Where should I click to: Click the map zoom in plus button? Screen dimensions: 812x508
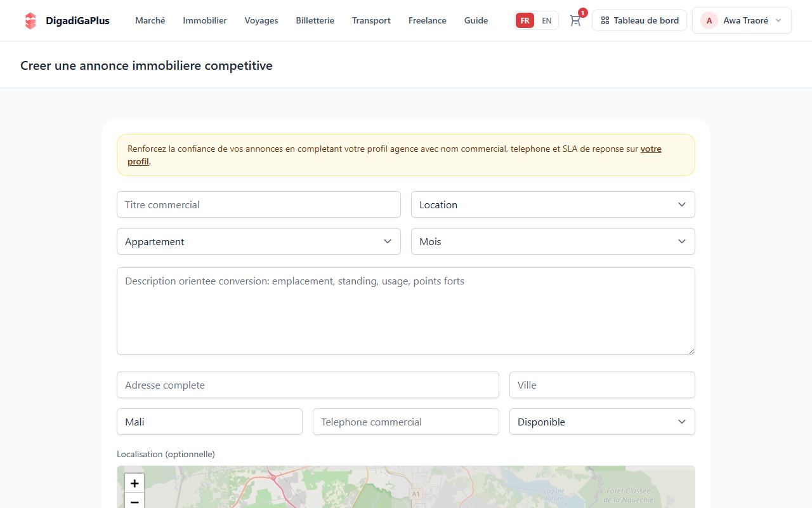click(134, 483)
